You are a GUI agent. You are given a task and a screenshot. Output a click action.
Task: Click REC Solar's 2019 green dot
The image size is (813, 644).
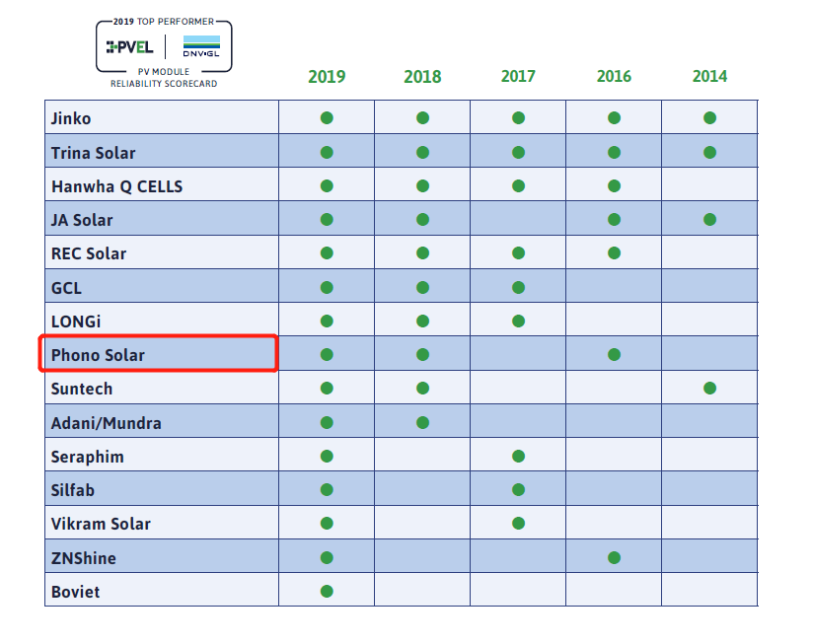(327, 253)
